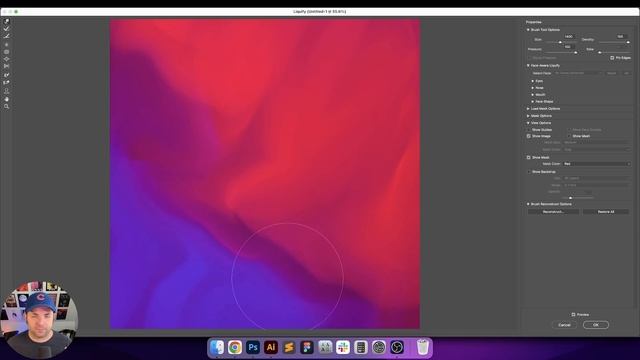Viewport: 640px width, 360px height.
Task: Collapse the Face-Aware Liquify section
Action: coord(528,65)
